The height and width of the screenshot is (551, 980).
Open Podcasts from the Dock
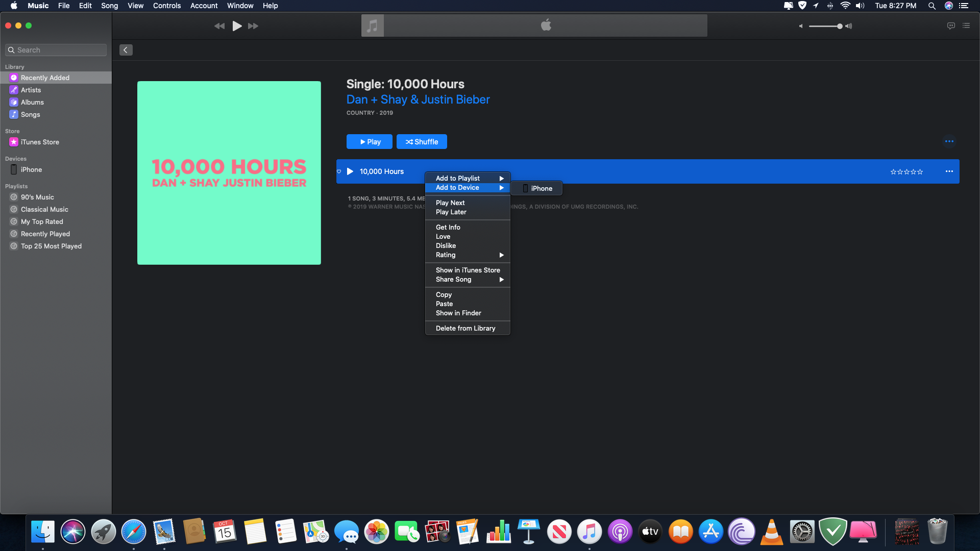(x=620, y=532)
